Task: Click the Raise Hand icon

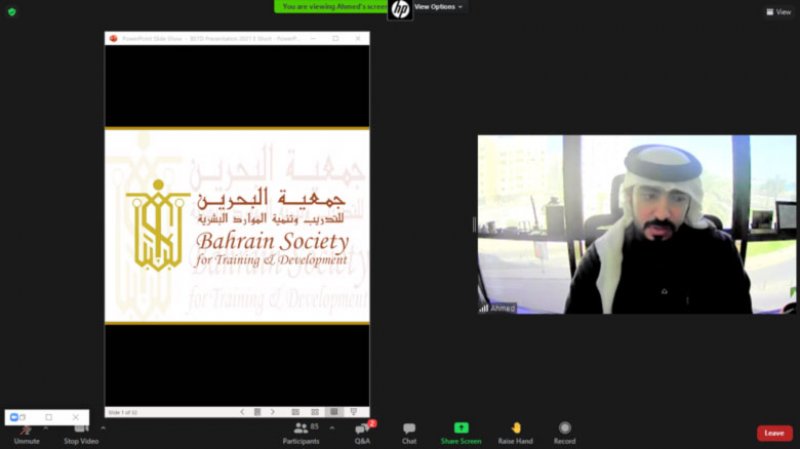Action: point(516,428)
